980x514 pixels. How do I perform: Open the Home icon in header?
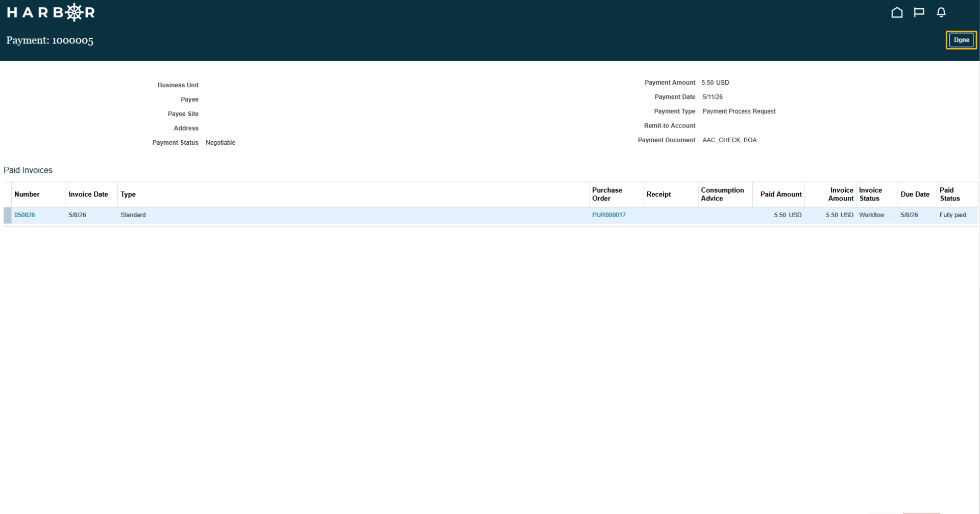point(897,12)
